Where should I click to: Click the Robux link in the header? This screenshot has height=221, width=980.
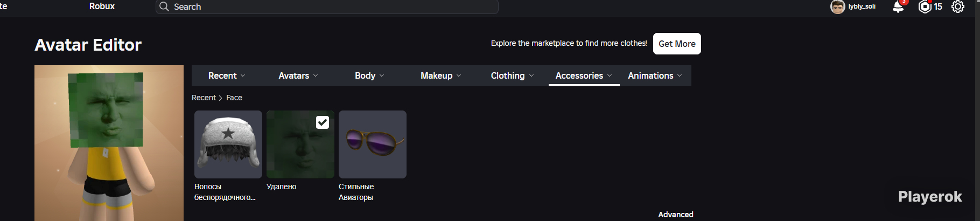click(x=102, y=6)
